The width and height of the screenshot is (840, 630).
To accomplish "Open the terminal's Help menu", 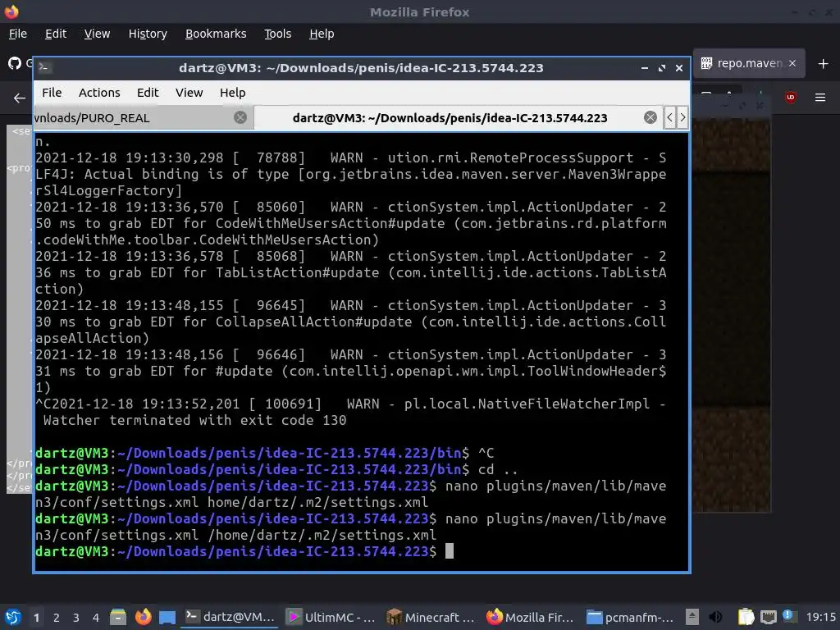I will (232, 93).
